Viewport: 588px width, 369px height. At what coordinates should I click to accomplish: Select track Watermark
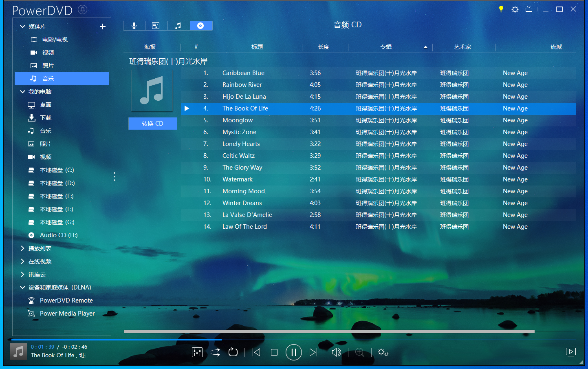point(378,179)
